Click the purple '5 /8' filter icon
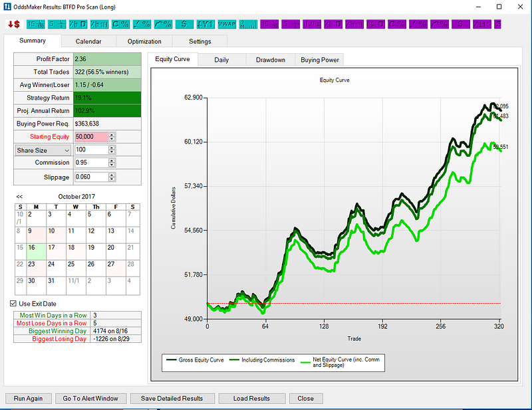This screenshot has height=410, width=532. (x=291, y=25)
